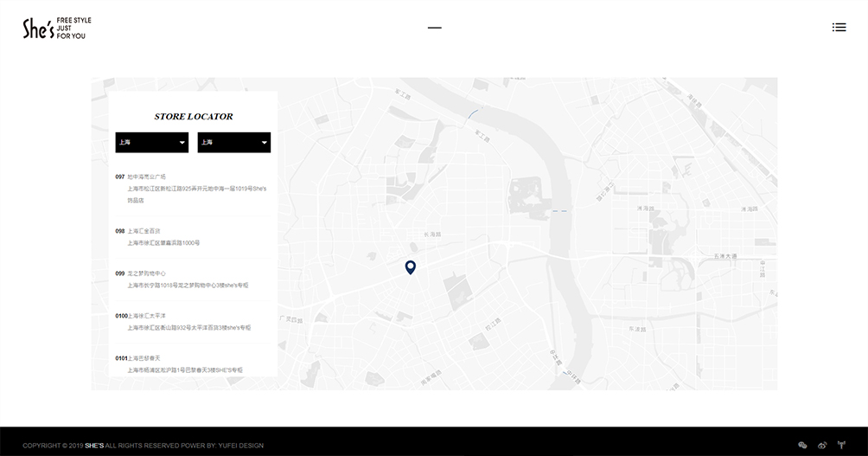This screenshot has width=868, height=456.
Task: Open the hamburger menu icon
Action: [x=839, y=28]
